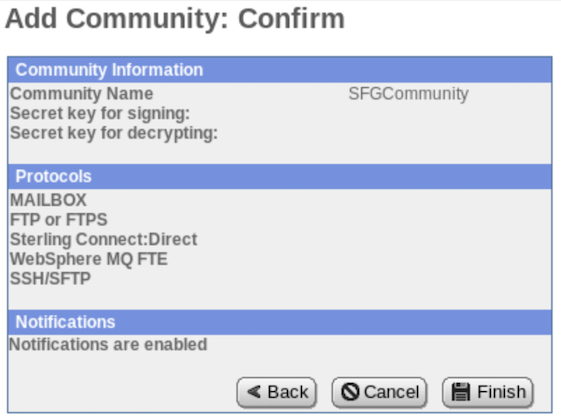Click the Secret key for decrypting label
This screenshot has height=419, width=561.
[x=114, y=133]
